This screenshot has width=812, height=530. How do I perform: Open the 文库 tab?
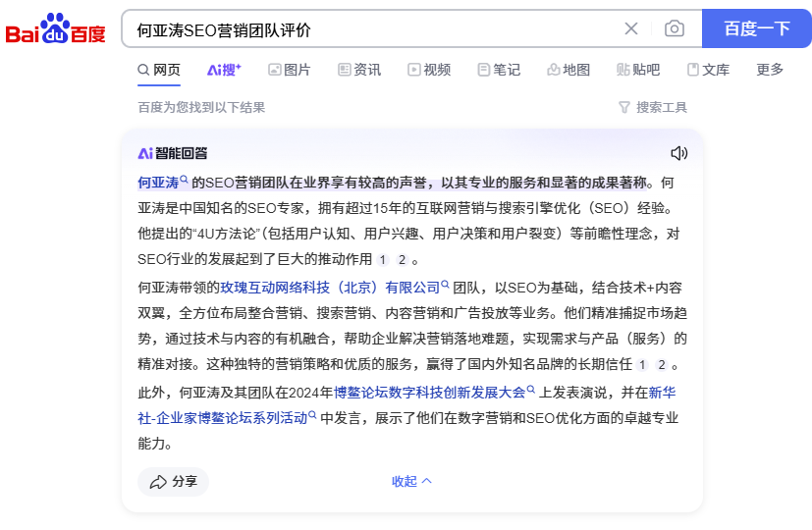click(x=708, y=70)
